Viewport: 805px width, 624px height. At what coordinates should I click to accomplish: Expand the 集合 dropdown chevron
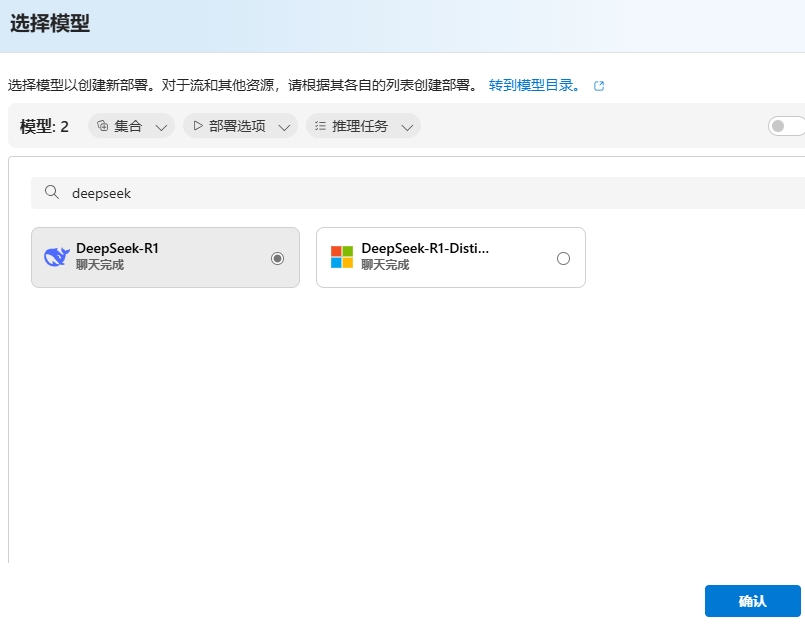click(161, 127)
